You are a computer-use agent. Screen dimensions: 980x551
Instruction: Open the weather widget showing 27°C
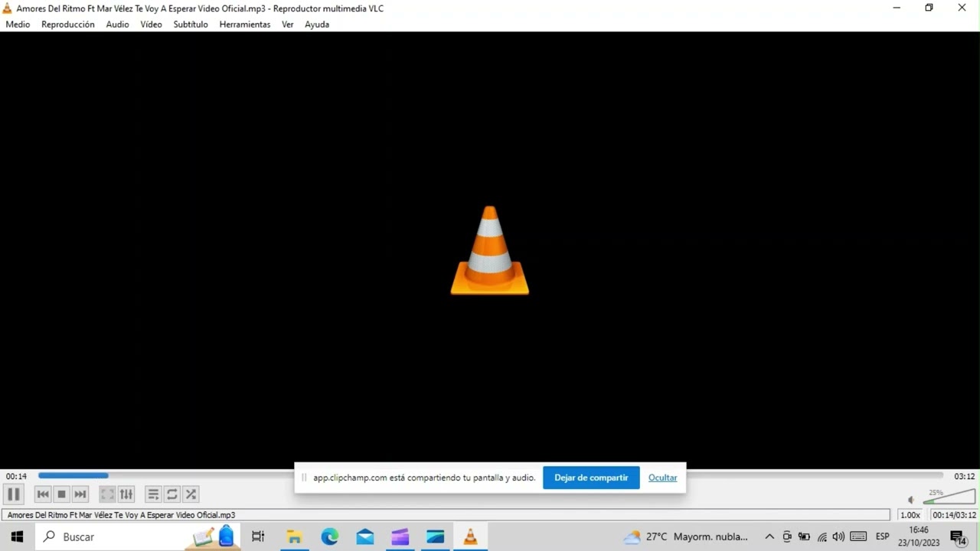[684, 536]
